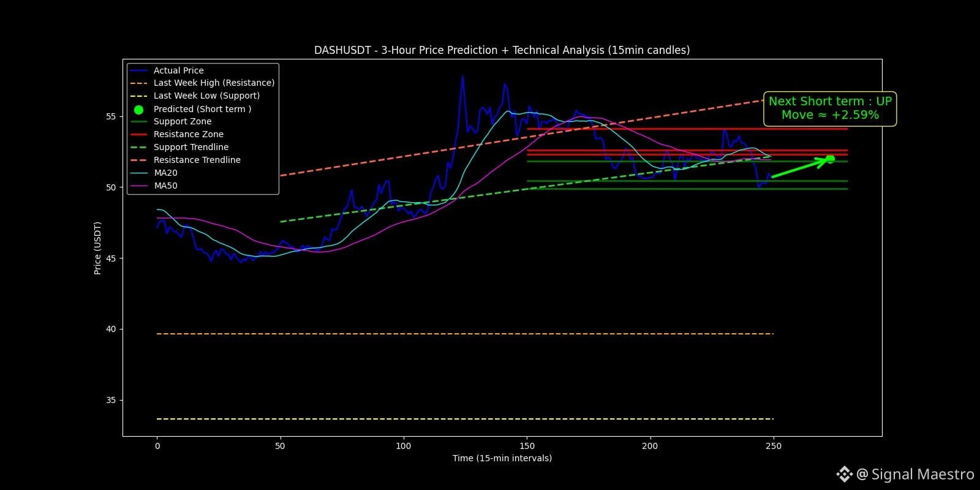Click the 200 tick on the time axis
980x490 pixels.
click(x=650, y=446)
